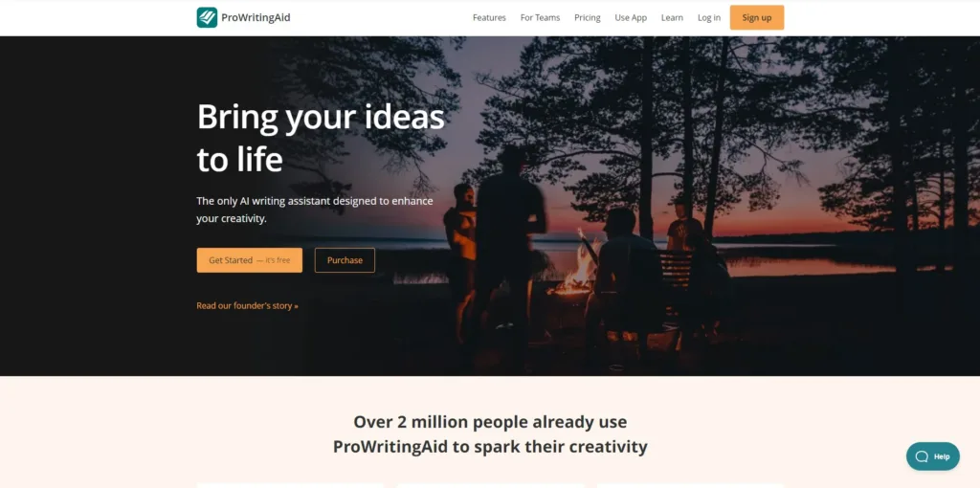Open the Learn menu
The height and width of the screenshot is (488, 980).
pos(672,17)
